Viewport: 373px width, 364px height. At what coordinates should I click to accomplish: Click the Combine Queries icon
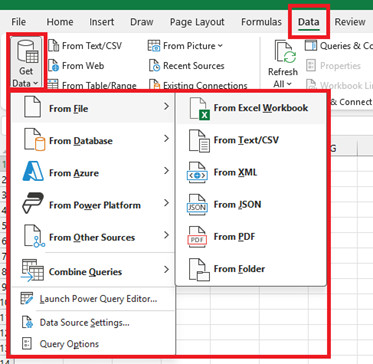32,271
